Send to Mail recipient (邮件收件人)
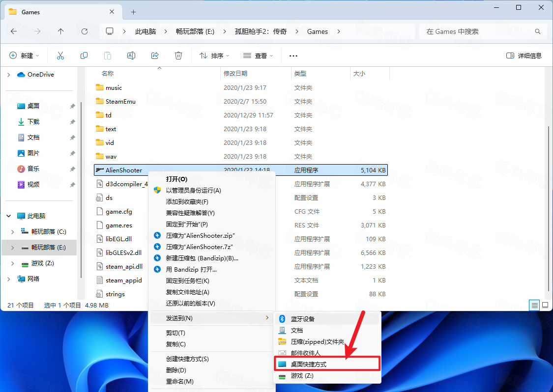 (x=327, y=353)
